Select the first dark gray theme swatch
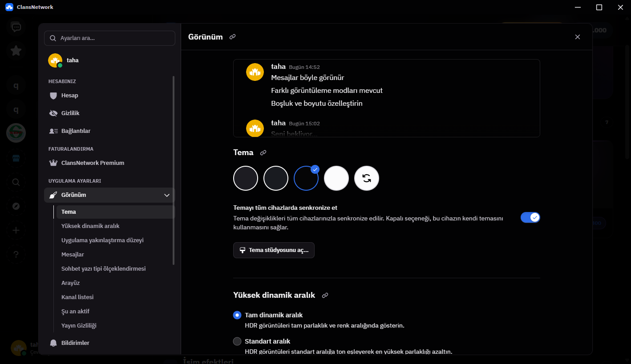The width and height of the screenshot is (631, 364). 246,178
